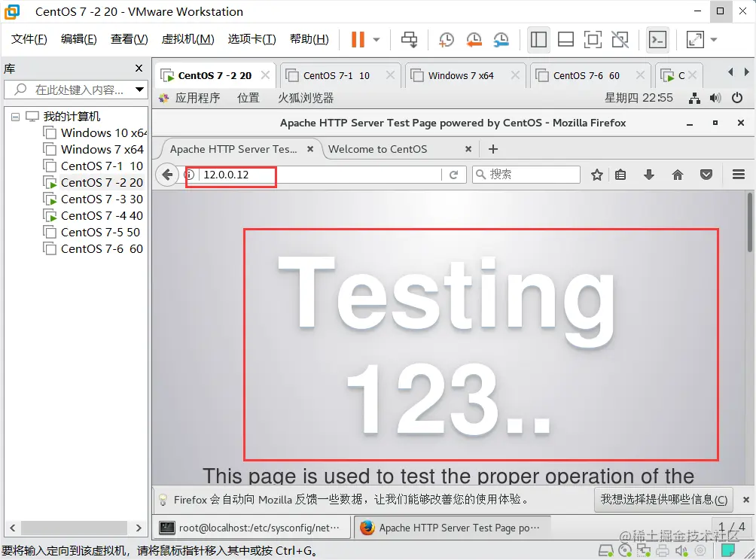Screen dimensions: 756x560
Task: Open the library search dropdown arrow
Action: pyautogui.click(x=138, y=89)
